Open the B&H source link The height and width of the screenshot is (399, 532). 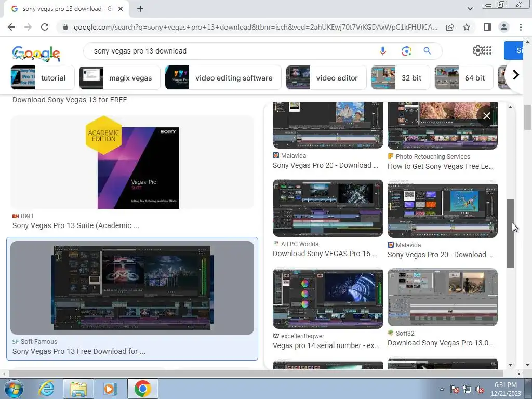(x=23, y=216)
